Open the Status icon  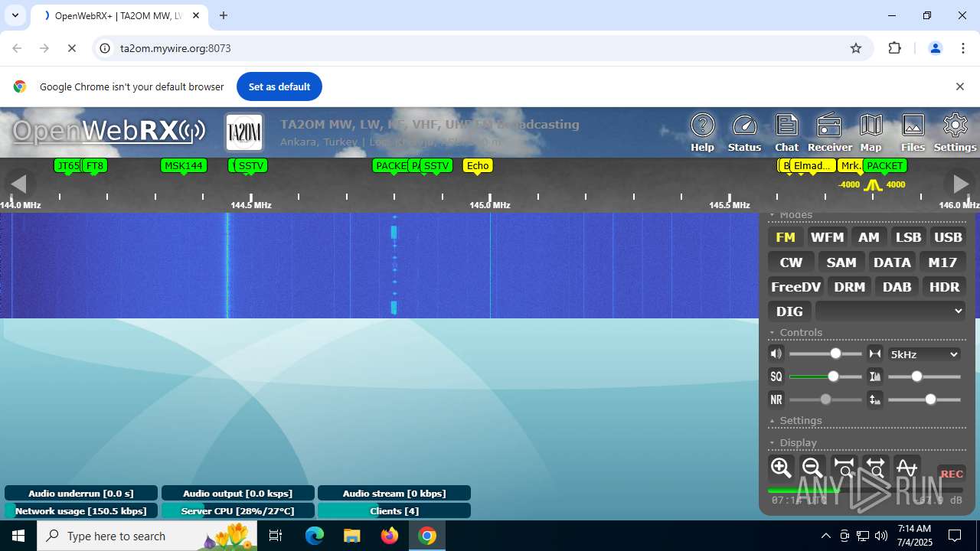coord(744,132)
